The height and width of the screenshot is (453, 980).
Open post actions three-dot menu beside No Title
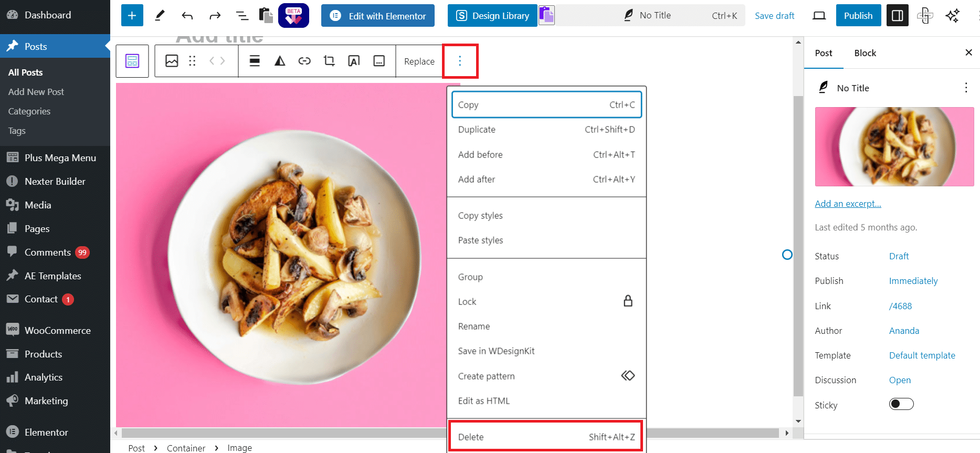(966, 88)
